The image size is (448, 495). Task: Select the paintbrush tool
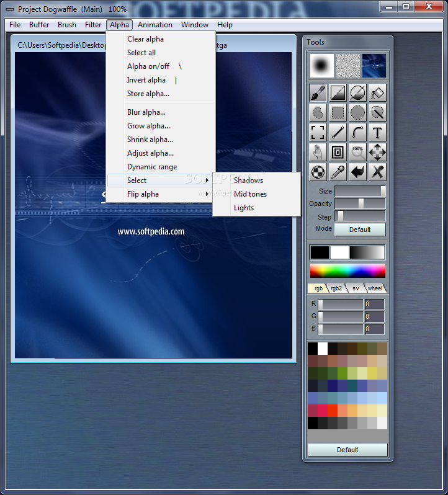point(318,93)
